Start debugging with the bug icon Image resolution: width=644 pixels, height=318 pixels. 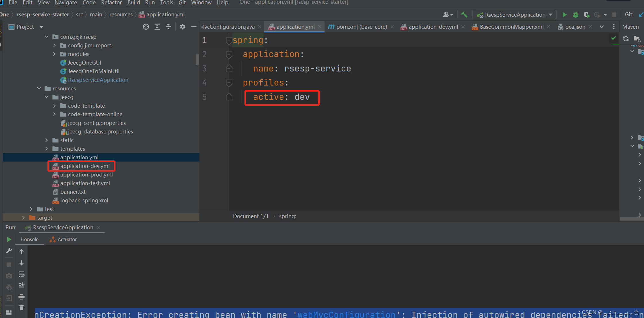pyautogui.click(x=575, y=15)
